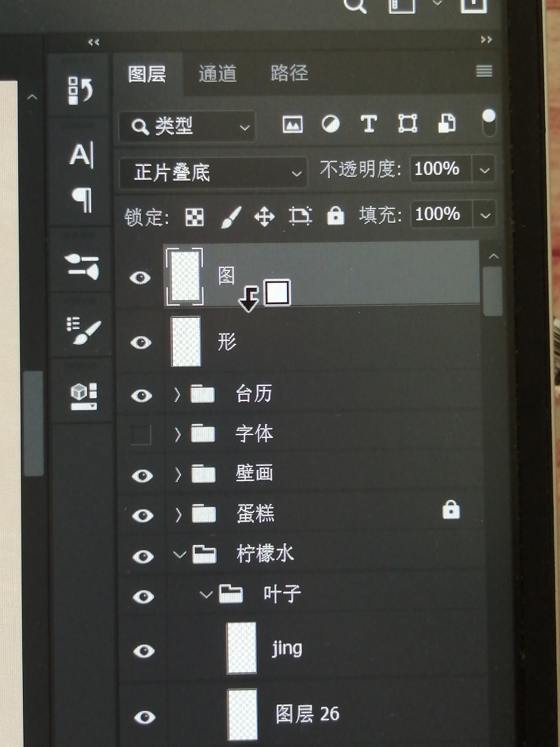The image size is (560, 747).
Task: Hide the 图 layer
Action: pyautogui.click(x=140, y=278)
